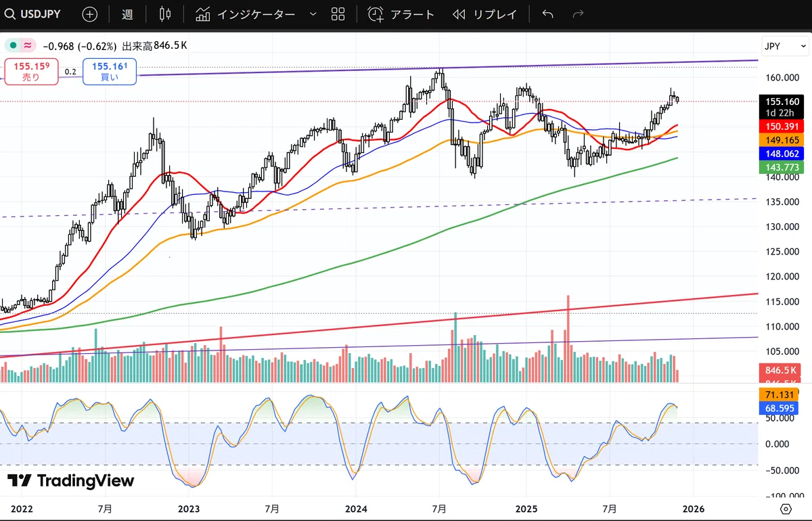The width and height of the screenshot is (812, 521).
Task: Select the red 150.391 moving average label
Action: click(782, 127)
